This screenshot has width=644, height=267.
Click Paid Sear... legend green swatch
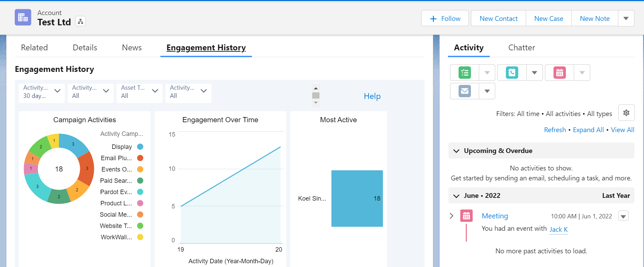140,181
